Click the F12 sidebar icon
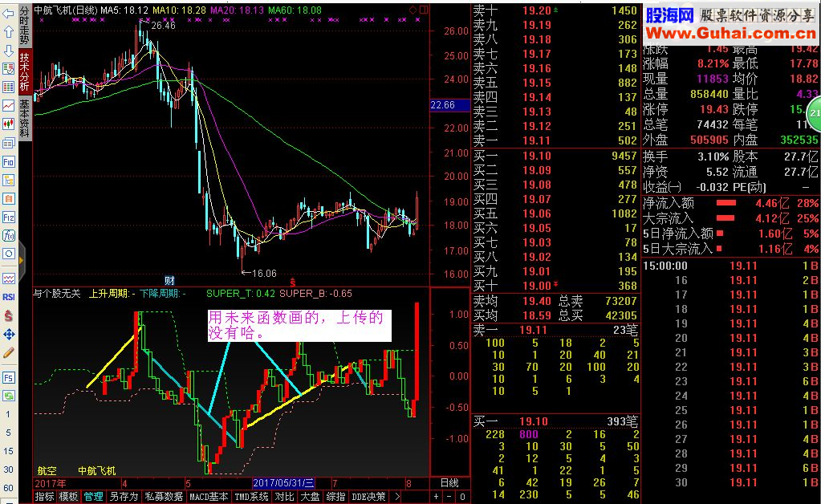Screen dimensions: 821x504 tap(8, 217)
